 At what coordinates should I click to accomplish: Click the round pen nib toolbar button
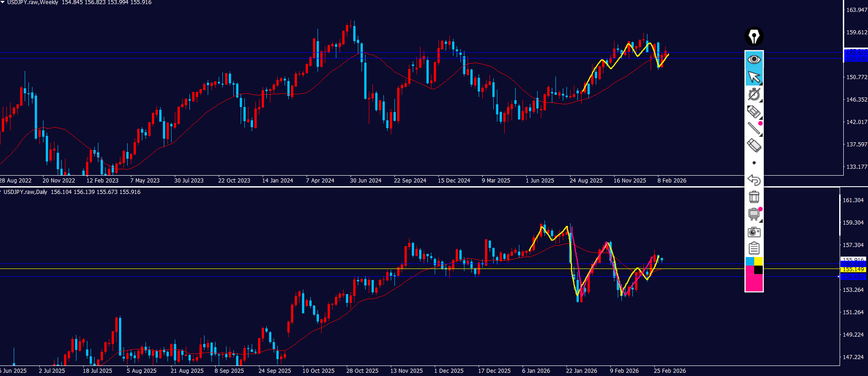754,37
